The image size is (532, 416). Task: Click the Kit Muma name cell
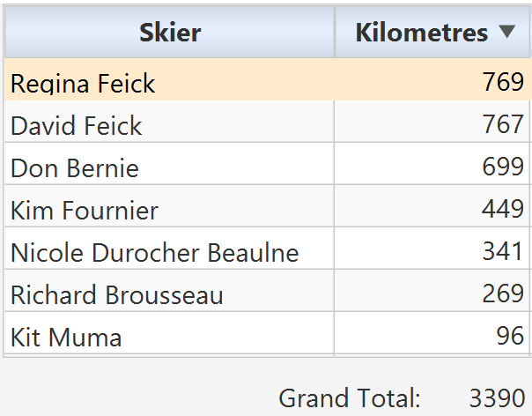66,337
